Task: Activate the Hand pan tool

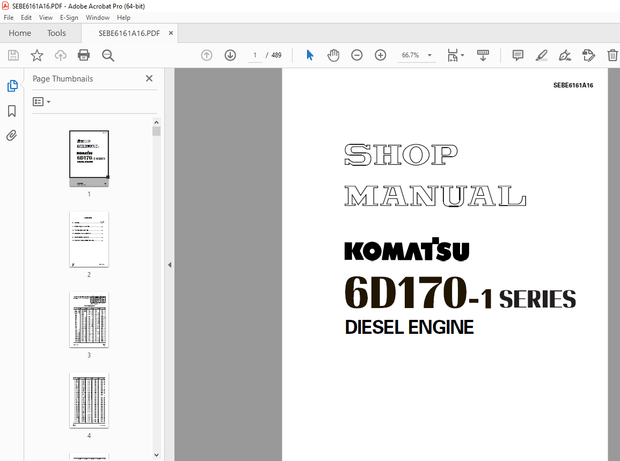Action: 333,55
